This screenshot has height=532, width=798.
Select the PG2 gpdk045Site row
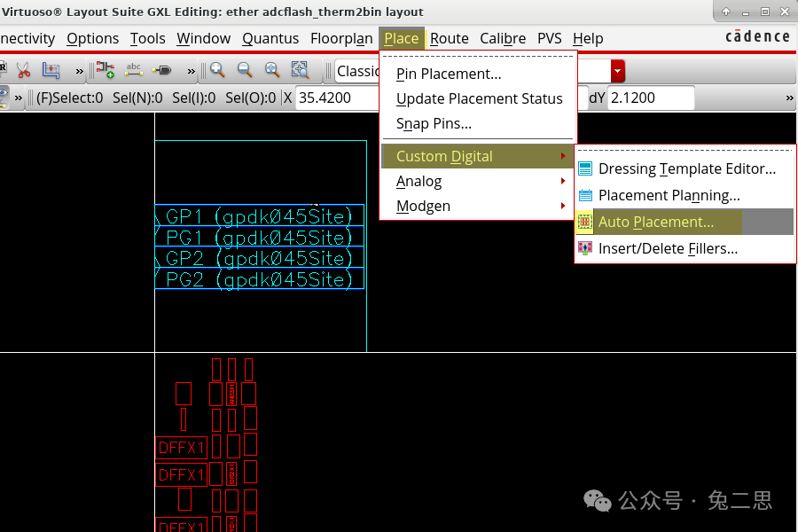coord(260,278)
